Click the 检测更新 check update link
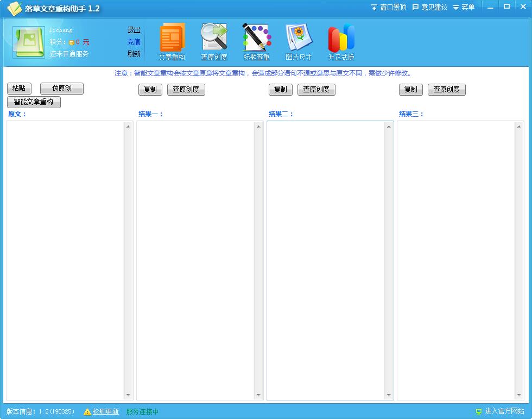This screenshot has width=532, height=419. click(105, 411)
